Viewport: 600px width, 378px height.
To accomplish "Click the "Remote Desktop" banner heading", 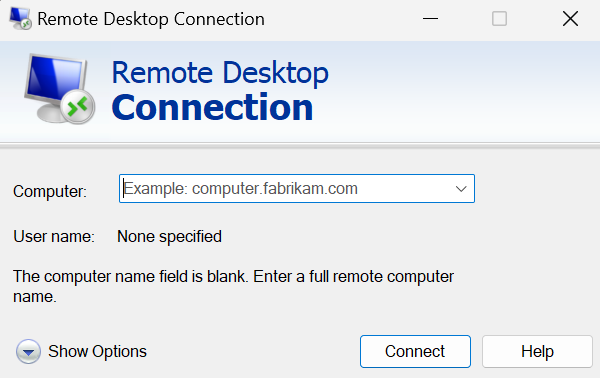I will point(220,72).
